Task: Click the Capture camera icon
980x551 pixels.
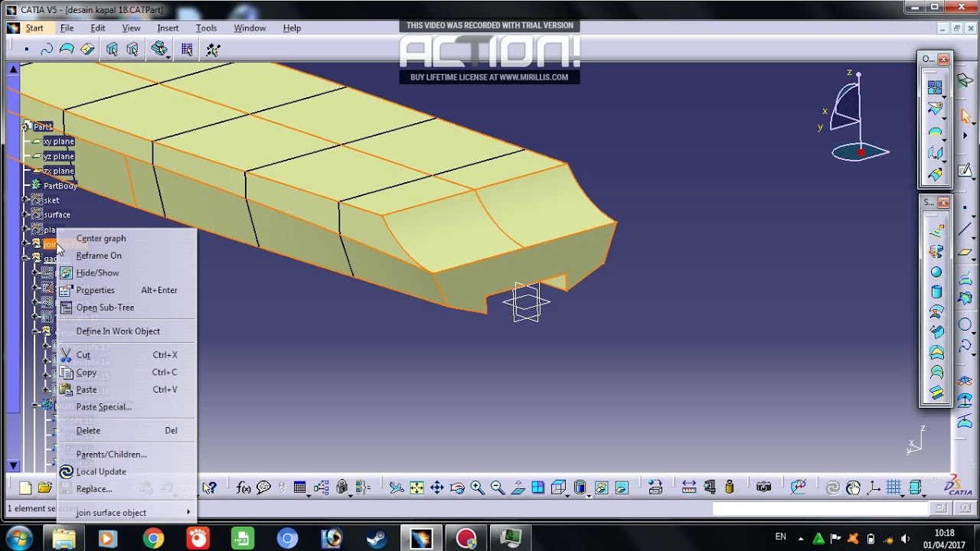Action: [x=763, y=487]
